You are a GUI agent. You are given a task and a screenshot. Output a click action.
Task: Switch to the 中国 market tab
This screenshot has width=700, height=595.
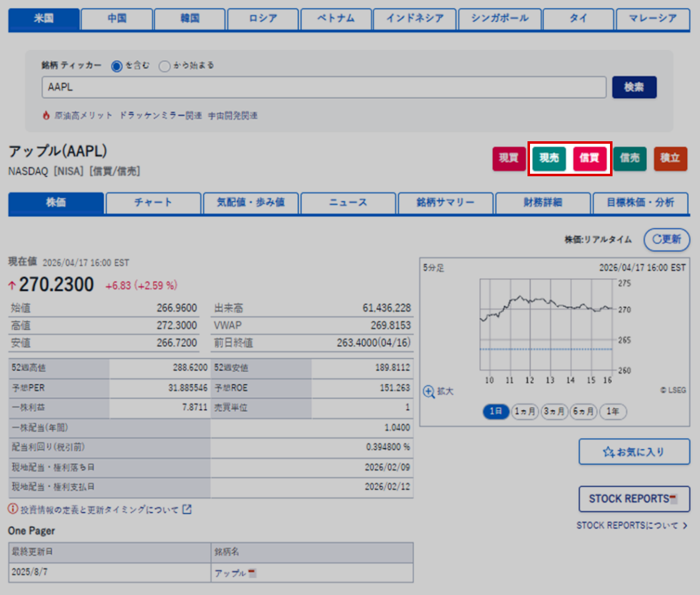coord(117,19)
